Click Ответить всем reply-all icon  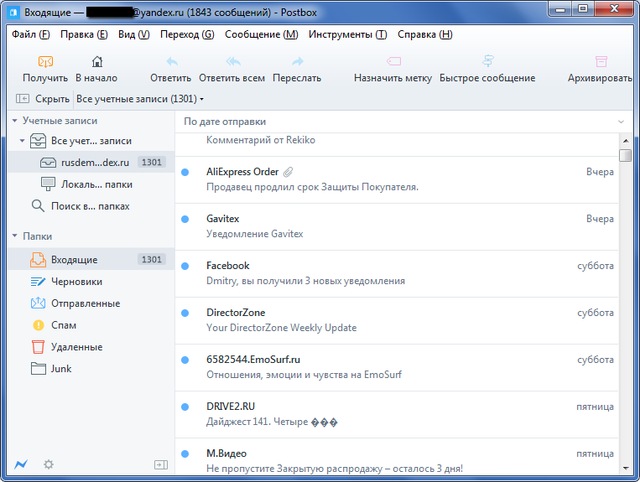click(x=232, y=62)
